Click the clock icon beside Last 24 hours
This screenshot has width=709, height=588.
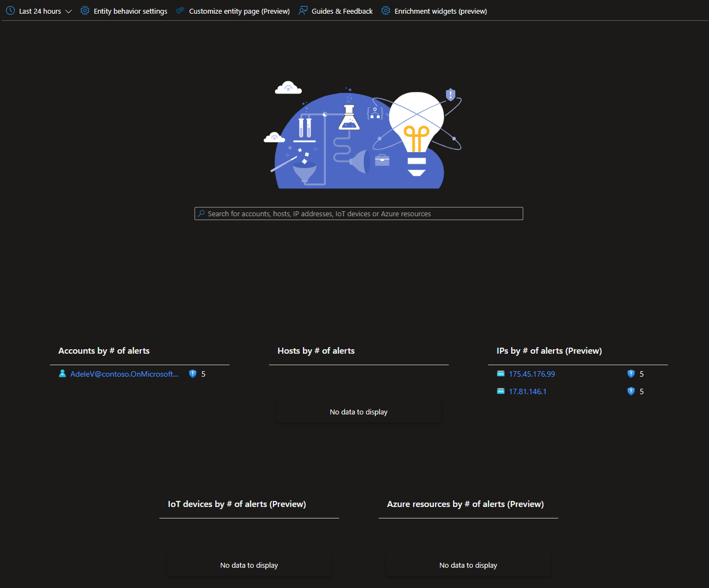point(9,10)
